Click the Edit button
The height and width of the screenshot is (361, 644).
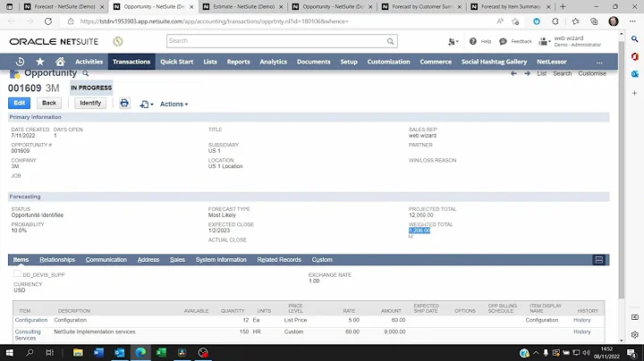20,103
